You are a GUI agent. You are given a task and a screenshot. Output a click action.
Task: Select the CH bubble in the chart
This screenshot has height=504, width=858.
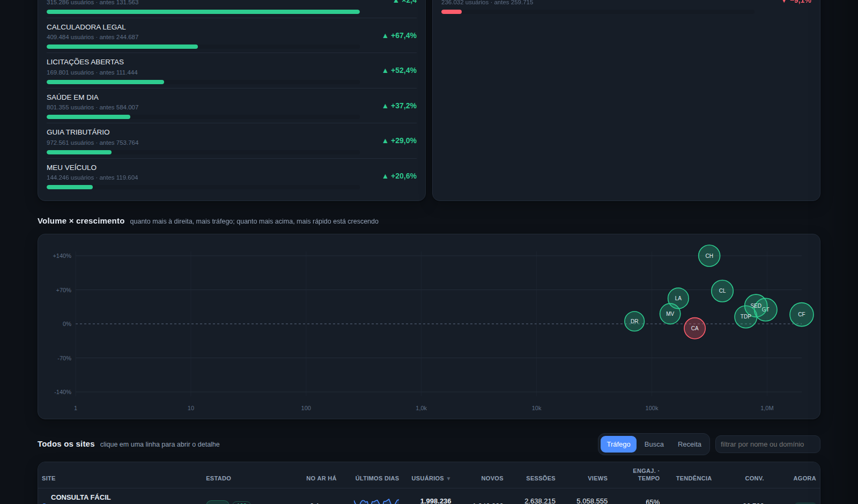point(709,256)
